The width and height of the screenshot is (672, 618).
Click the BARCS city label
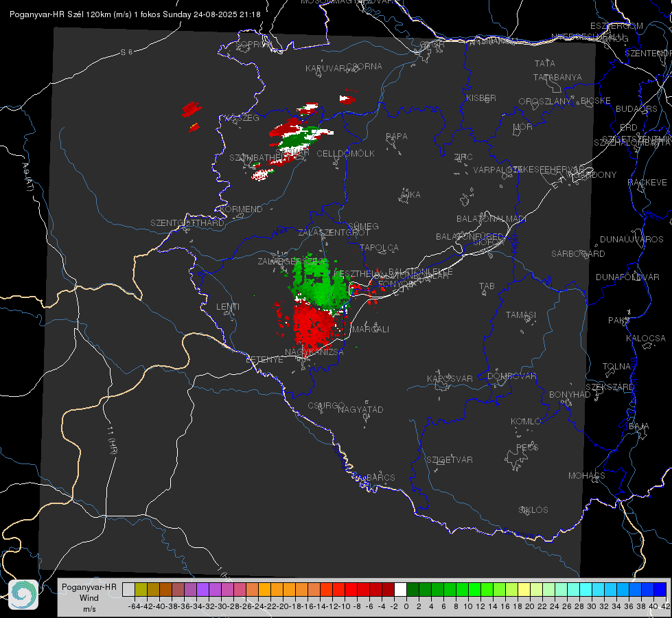380,477
